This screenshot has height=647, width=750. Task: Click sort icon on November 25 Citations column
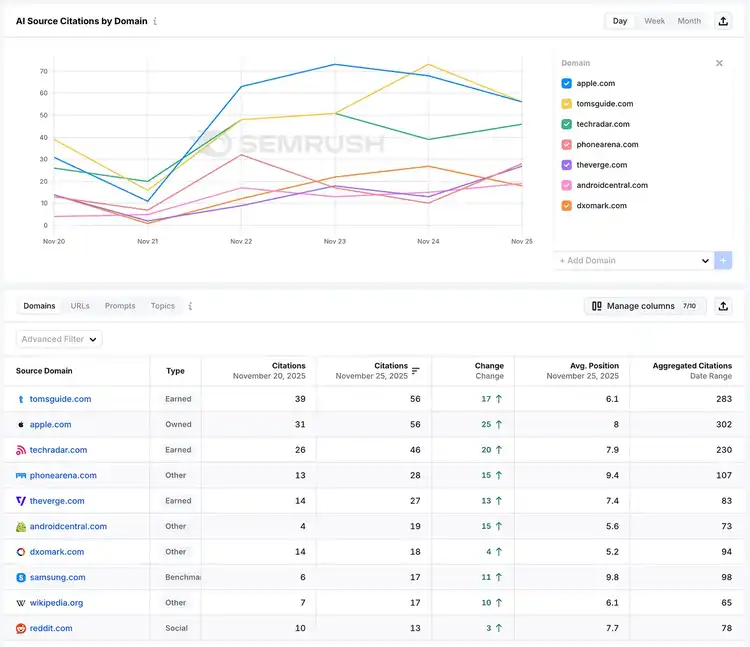click(416, 371)
